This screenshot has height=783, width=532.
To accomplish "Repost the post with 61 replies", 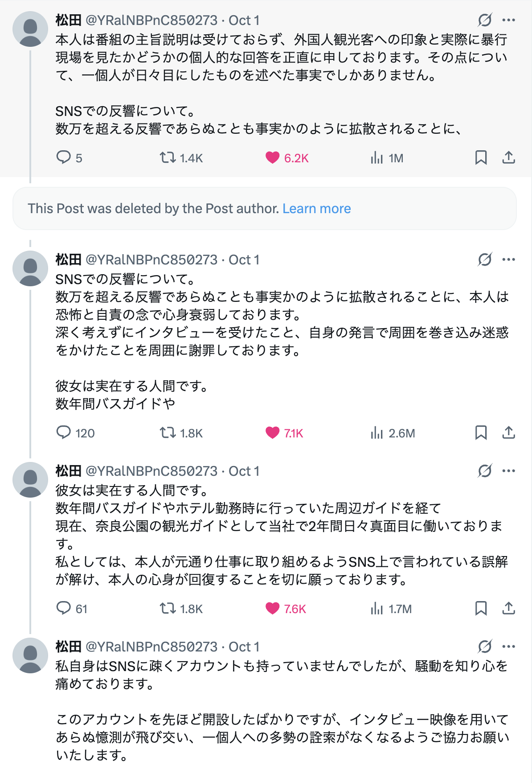I will (x=168, y=608).
